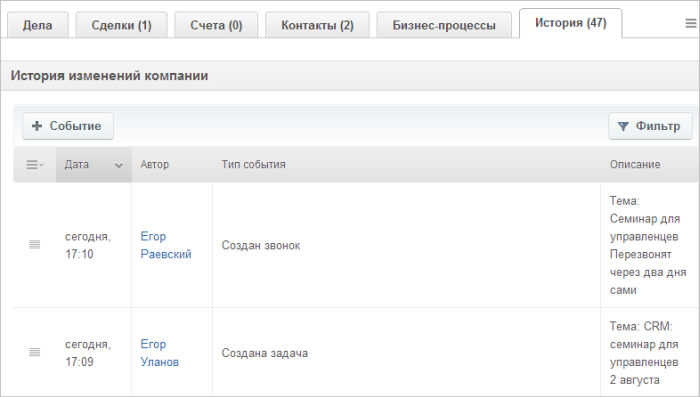
Task: Open row actions icon for Создан звонок
Action: pyautogui.click(x=34, y=245)
